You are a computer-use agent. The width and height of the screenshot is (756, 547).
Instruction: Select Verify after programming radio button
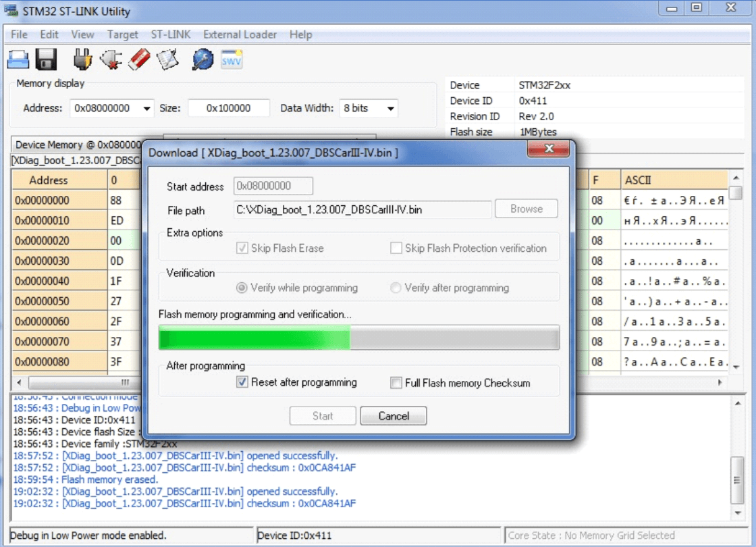point(396,288)
